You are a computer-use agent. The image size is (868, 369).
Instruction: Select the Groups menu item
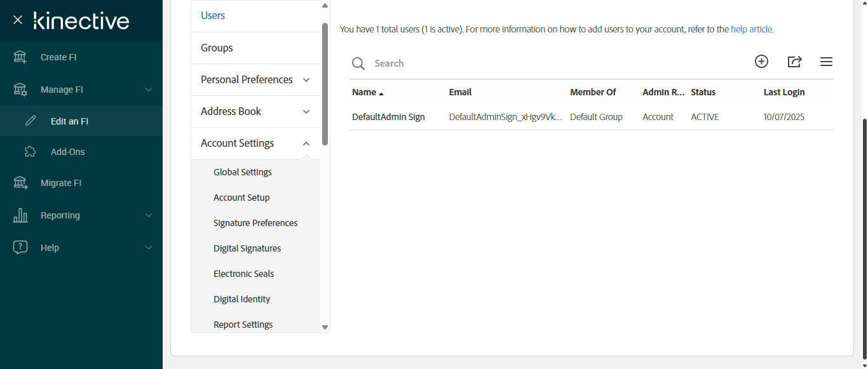tap(217, 48)
